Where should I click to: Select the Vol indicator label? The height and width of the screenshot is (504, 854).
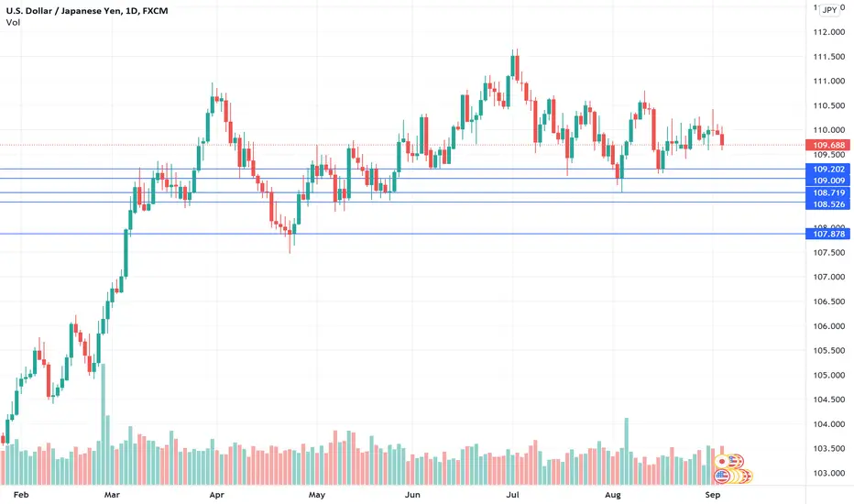pos(13,22)
